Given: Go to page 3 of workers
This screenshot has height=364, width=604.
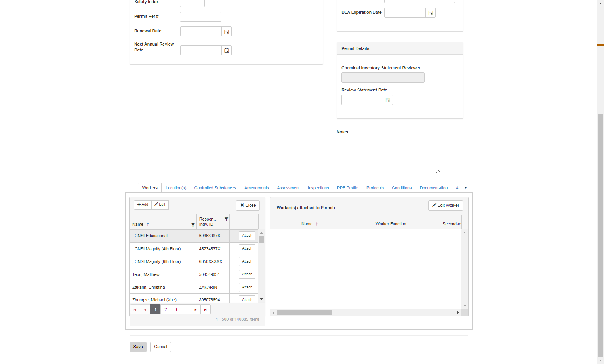Looking at the screenshot, I should pos(176,310).
